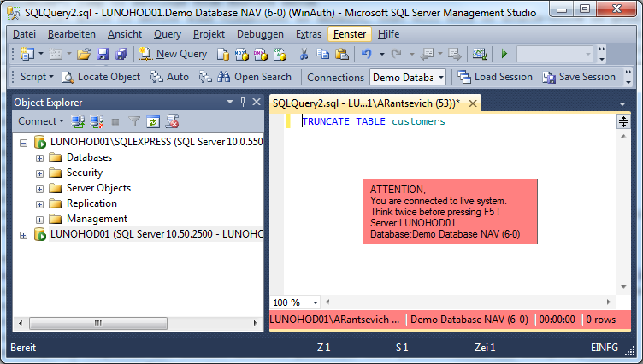Image resolution: width=643 pixels, height=364 pixels.
Task: Click the red ATTENTION live system warning box
Action: (x=450, y=212)
